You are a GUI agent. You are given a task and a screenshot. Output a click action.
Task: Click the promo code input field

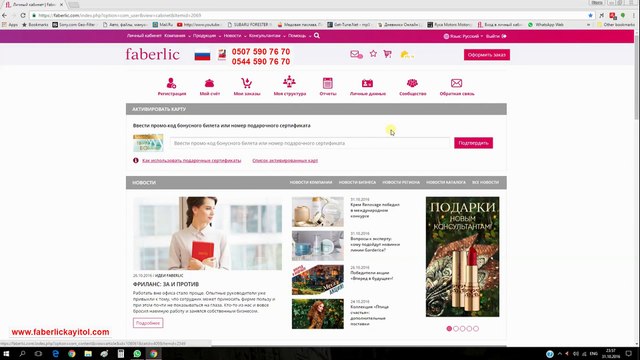310,143
